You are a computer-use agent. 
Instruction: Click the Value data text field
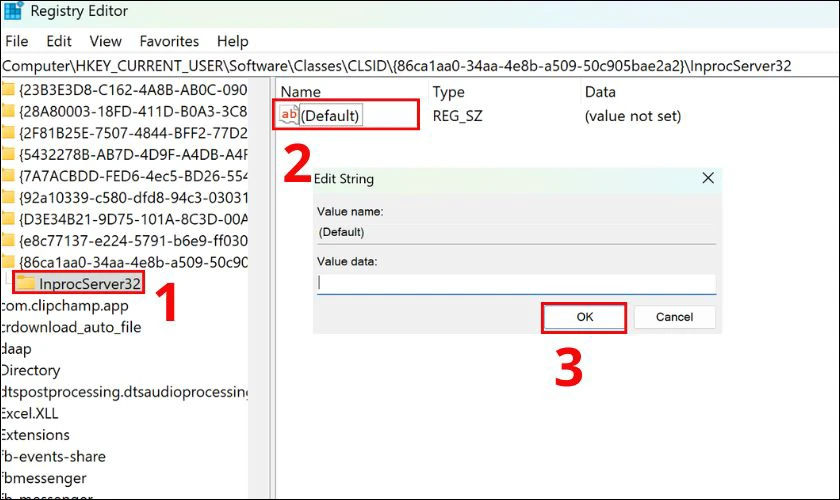[516, 283]
